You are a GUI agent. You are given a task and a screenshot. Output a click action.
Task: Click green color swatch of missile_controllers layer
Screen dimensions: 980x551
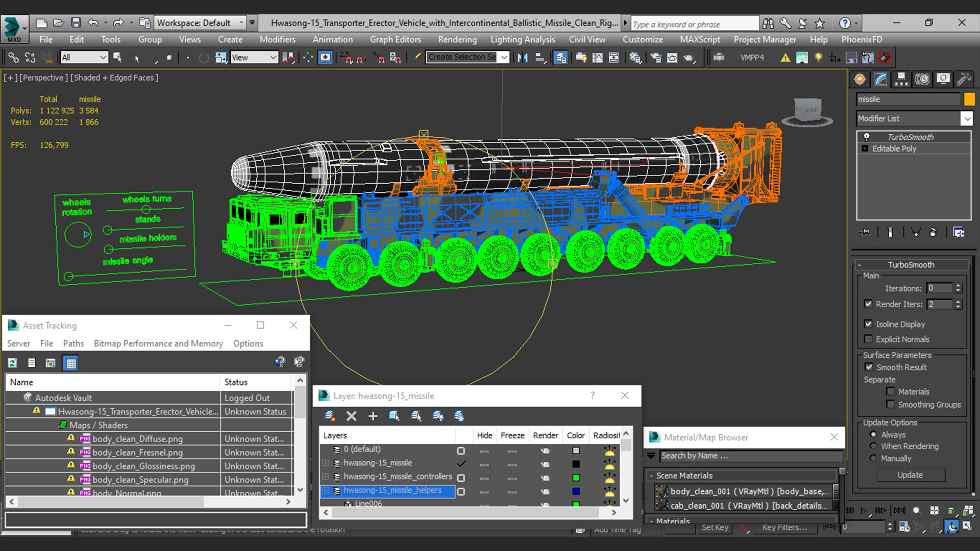point(576,478)
